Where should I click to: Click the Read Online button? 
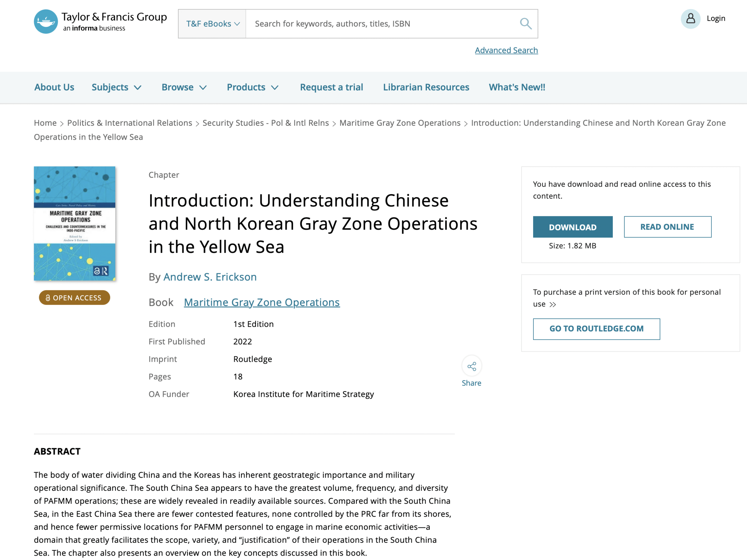pos(667,227)
